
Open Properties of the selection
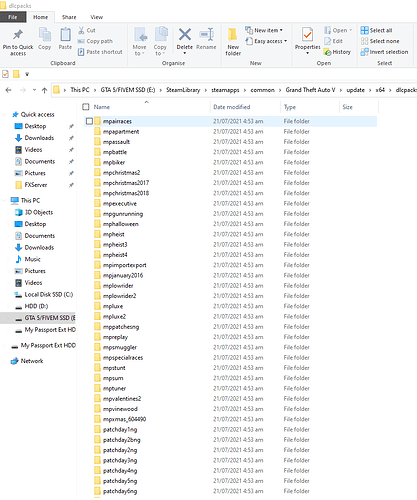tap(307, 39)
